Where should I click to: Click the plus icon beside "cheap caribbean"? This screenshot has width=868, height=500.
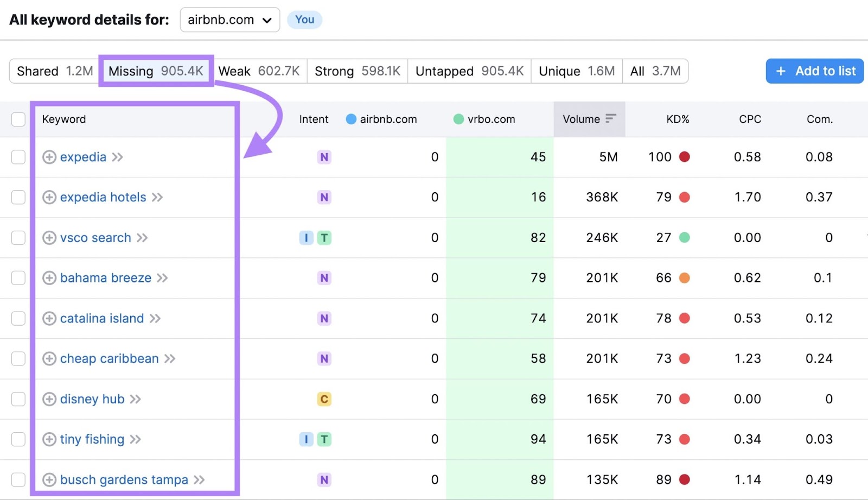(49, 358)
